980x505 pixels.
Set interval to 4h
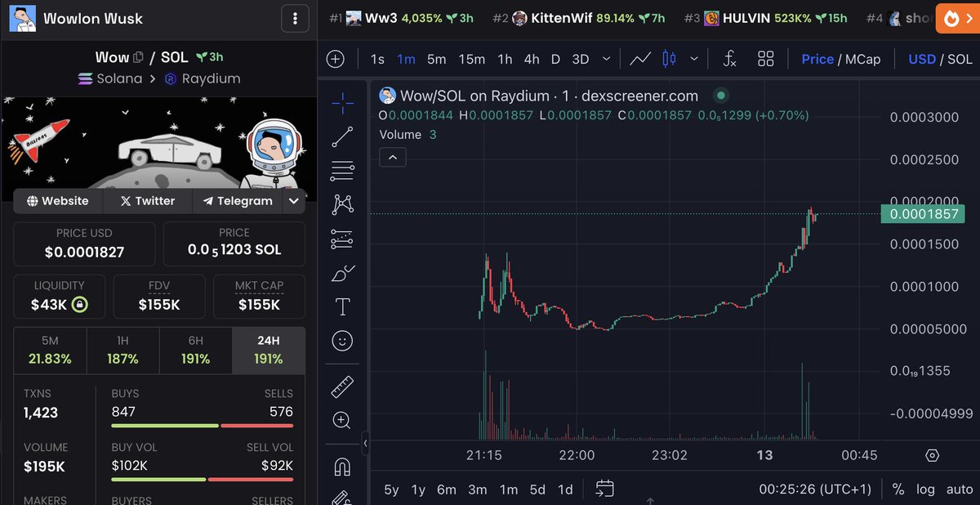532,59
